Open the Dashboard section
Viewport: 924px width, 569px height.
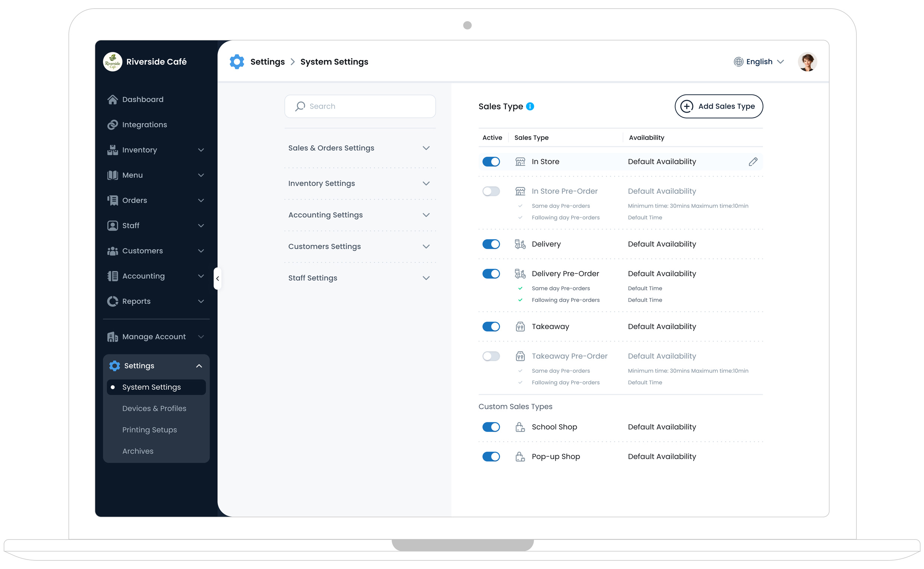coord(142,99)
